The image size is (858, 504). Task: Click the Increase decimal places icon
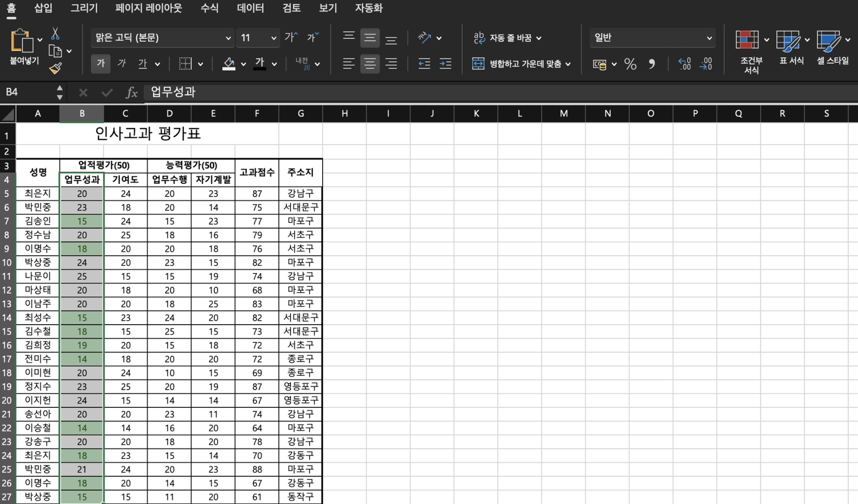(684, 64)
